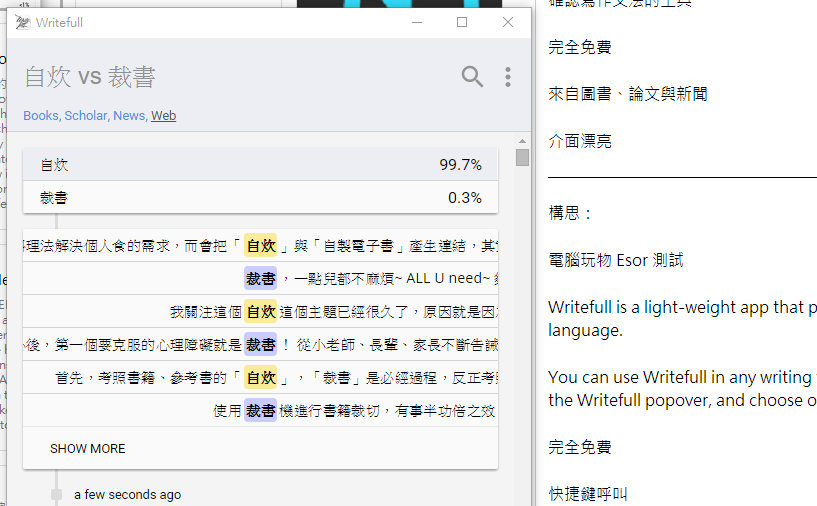Click the Writefull app logo icon
This screenshot has height=506, width=817.
coord(22,22)
